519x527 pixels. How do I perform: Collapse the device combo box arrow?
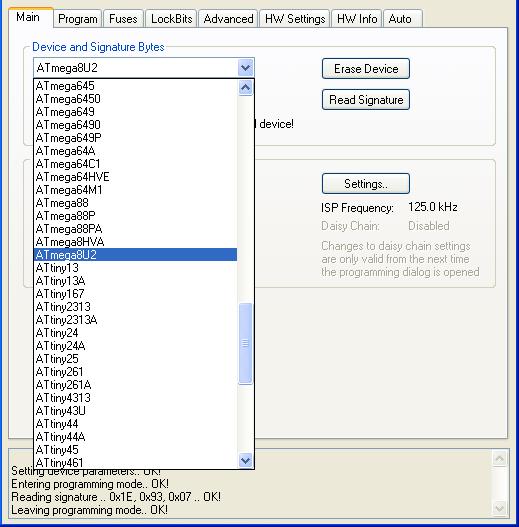[245, 68]
